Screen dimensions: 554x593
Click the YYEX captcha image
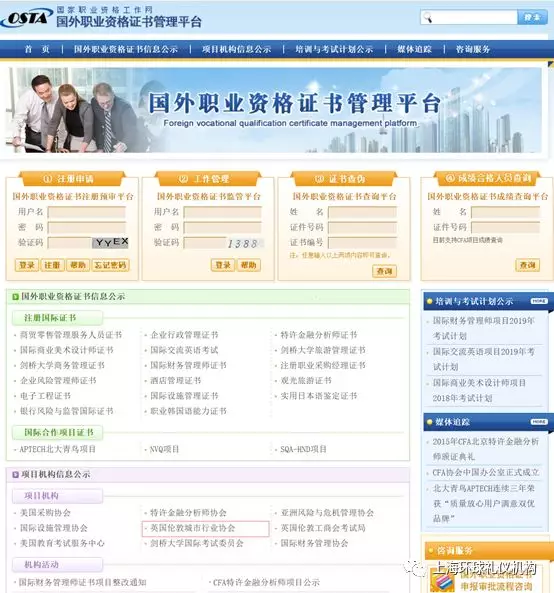coord(110,242)
